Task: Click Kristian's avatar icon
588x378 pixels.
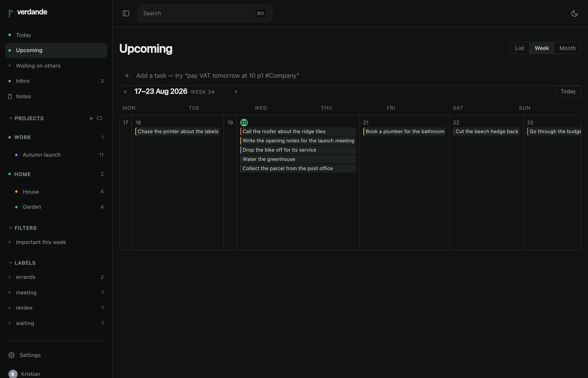Action: point(13,374)
